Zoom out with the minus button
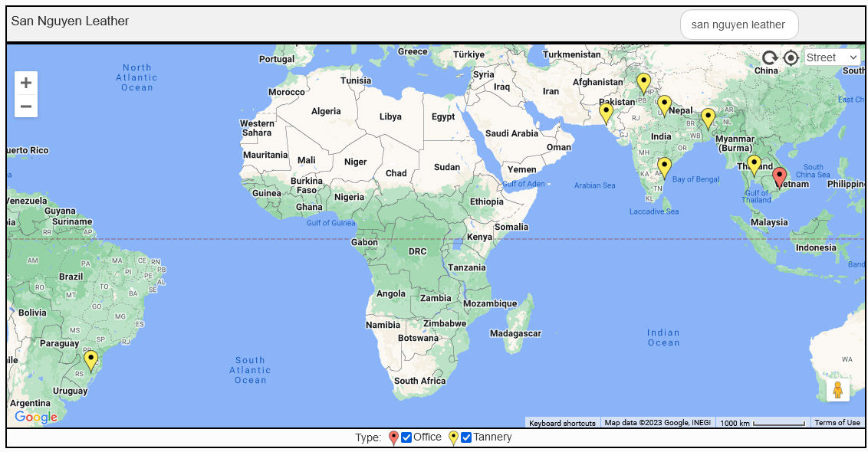Viewport: 868px width, 452px height. (26, 106)
